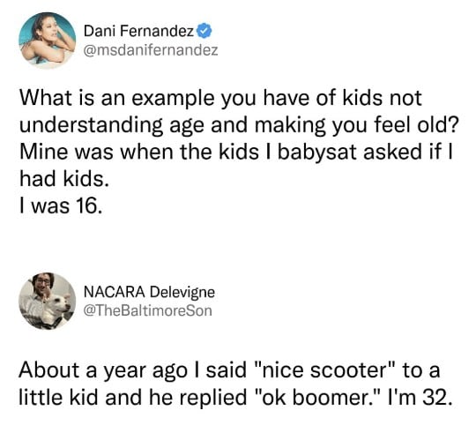Click the NACARA Delevigne display name

[149, 292]
